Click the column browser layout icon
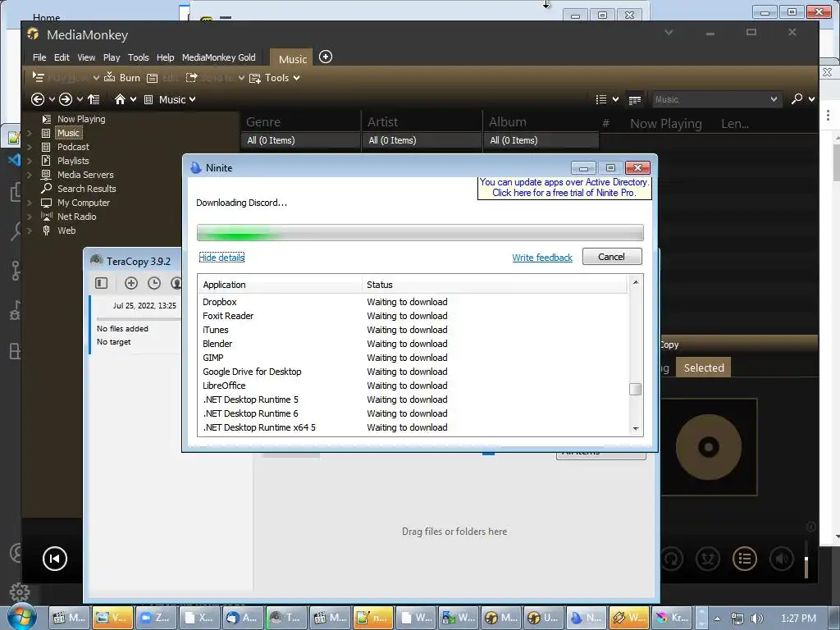 pyautogui.click(x=635, y=100)
